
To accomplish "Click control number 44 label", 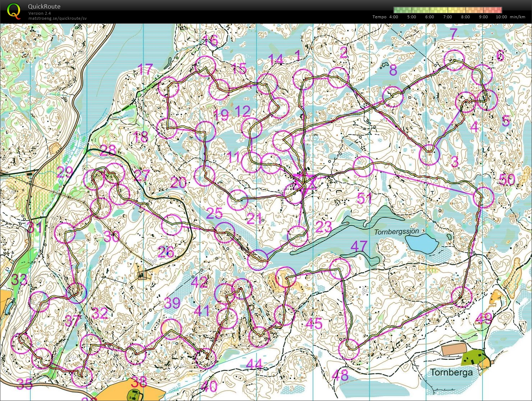I will click(254, 364).
